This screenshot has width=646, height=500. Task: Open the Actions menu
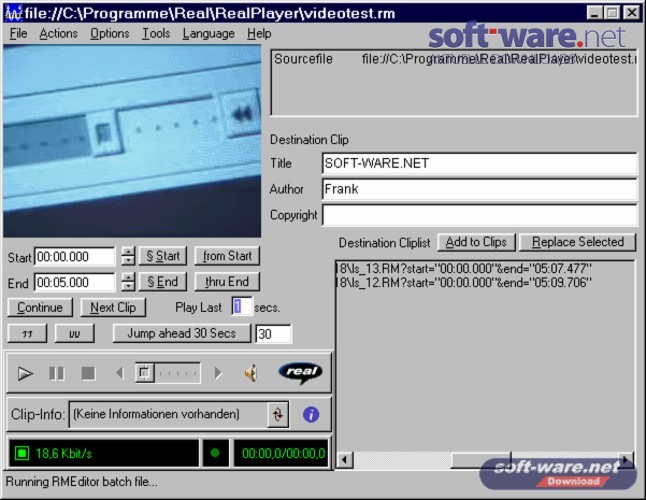click(x=59, y=33)
